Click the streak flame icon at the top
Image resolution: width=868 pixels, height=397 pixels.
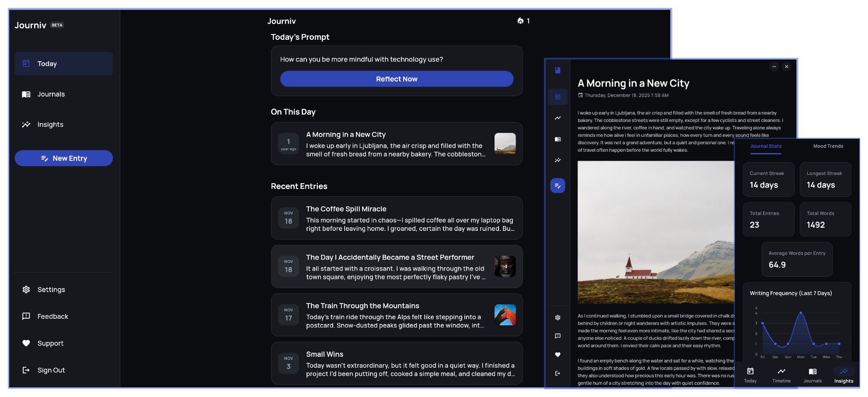click(520, 21)
